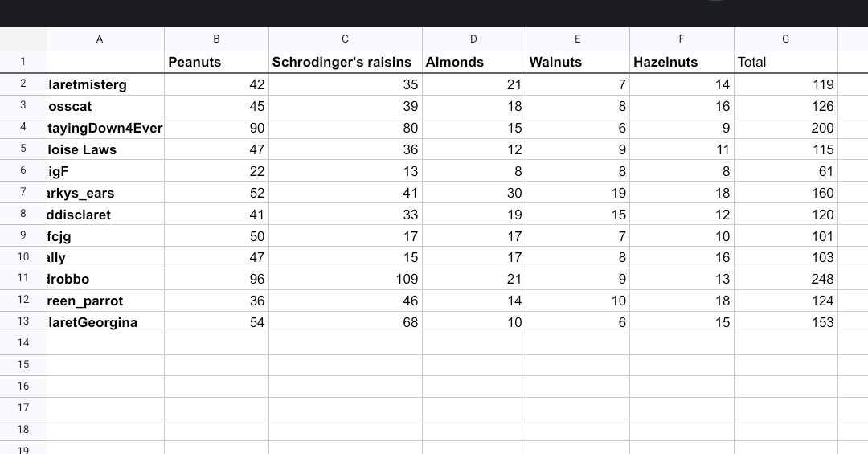Select Schrodinger's raisins header cell
Image resolution: width=868 pixels, height=454 pixels.
345,62
